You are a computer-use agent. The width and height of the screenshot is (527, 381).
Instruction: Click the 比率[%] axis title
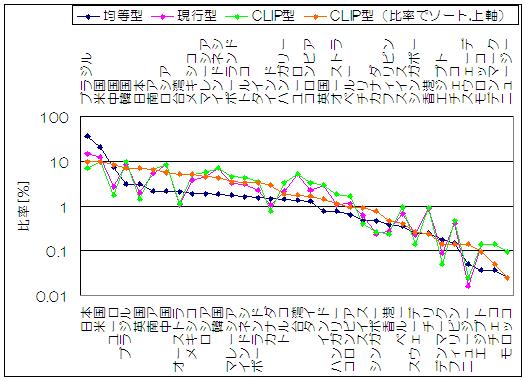coord(24,206)
